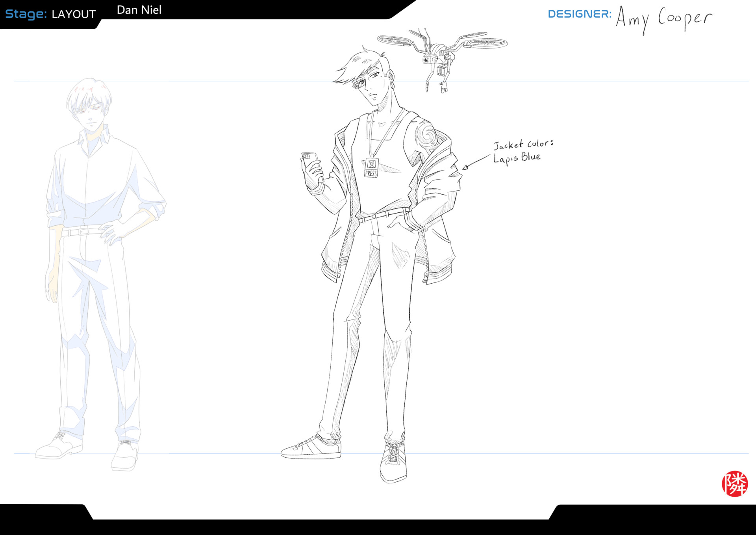
Task: Expand the Jacket color annotation note
Action: (524, 150)
